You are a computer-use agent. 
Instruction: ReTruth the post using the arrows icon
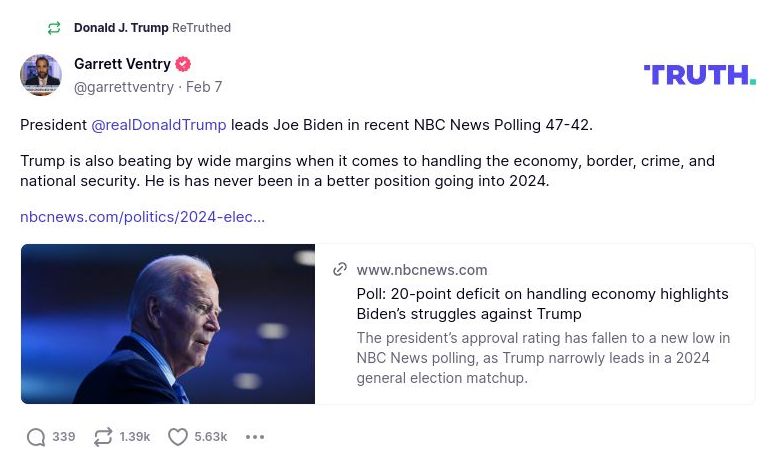[103, 437]
